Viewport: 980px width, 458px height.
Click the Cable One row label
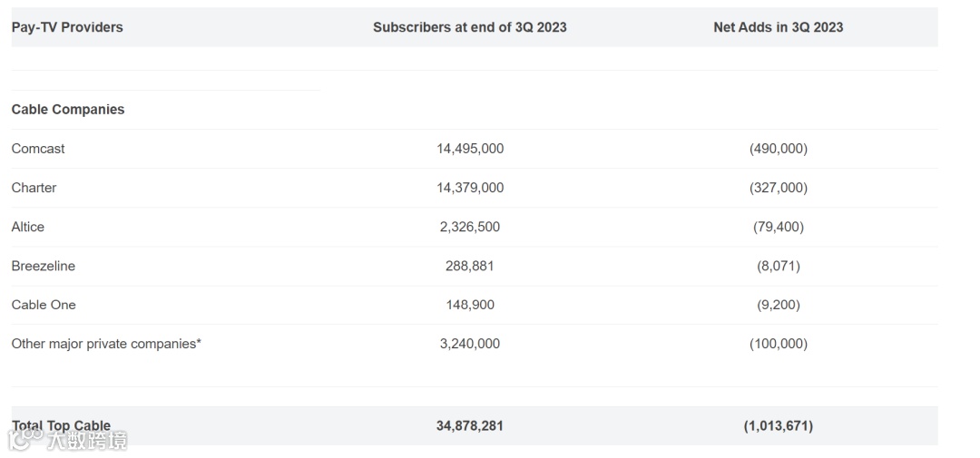point(44,305)
